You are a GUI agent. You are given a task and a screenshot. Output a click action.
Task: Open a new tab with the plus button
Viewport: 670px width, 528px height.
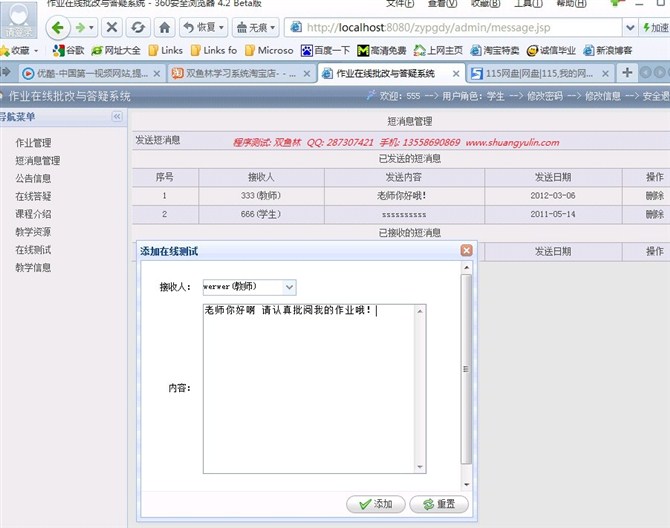point(627,73)
